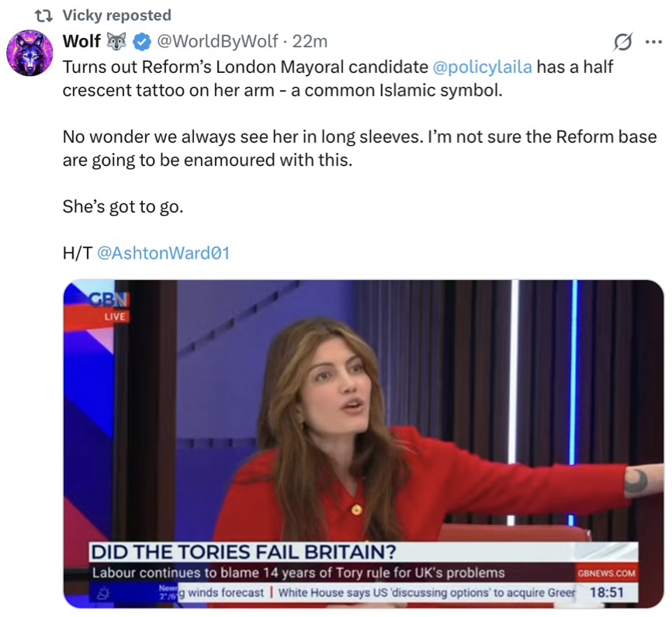Viewport: 672px width, 617px height.
Task: Click the red LIVE badge in image
Action: point(114,317)
